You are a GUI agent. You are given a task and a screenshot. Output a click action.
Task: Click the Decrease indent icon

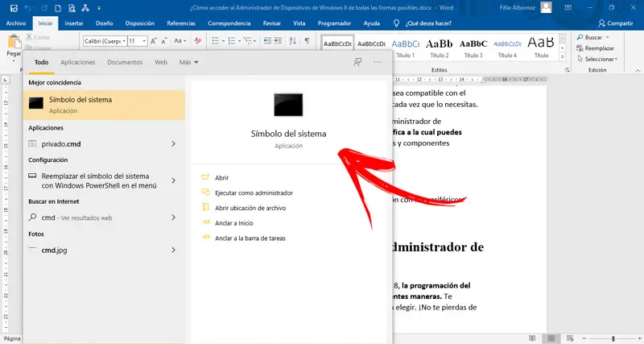point(267,41)
